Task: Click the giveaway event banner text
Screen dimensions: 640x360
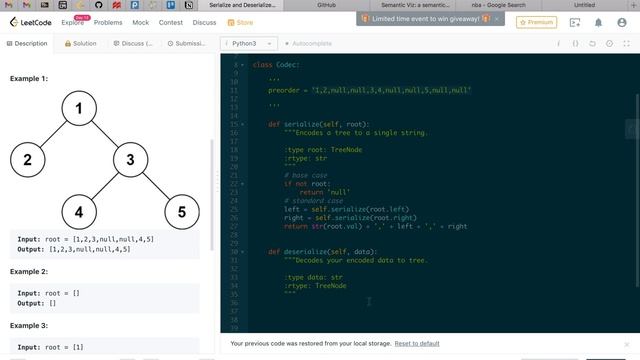Action: coord(426,19)
